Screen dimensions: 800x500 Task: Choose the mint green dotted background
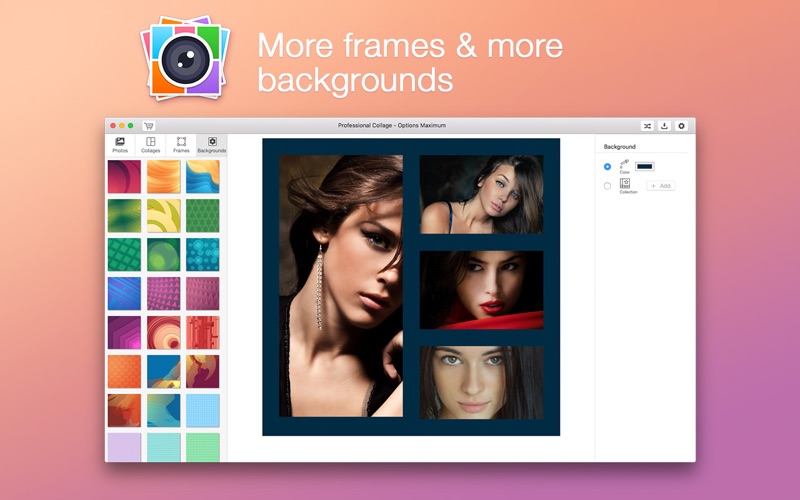click(x=203, y=447)
